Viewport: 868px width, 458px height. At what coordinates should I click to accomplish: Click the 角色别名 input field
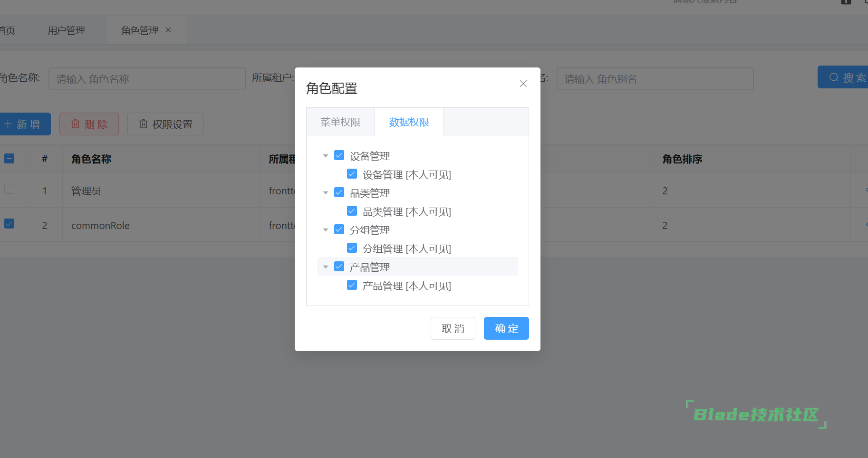point(655,78)
